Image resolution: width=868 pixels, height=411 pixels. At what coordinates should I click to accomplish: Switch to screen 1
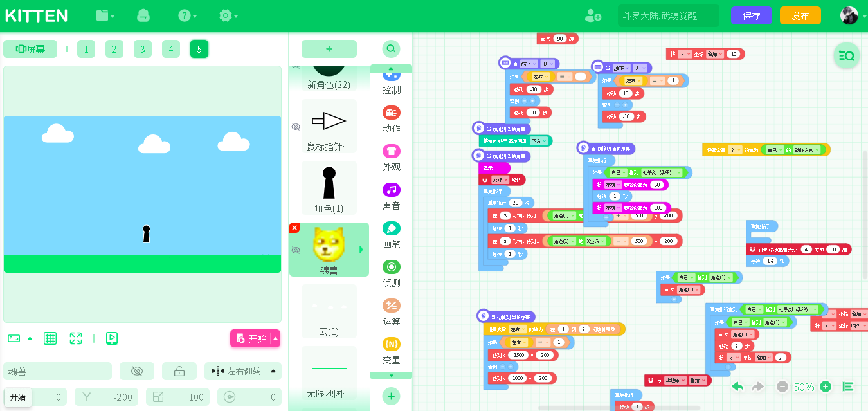[86, 49]
